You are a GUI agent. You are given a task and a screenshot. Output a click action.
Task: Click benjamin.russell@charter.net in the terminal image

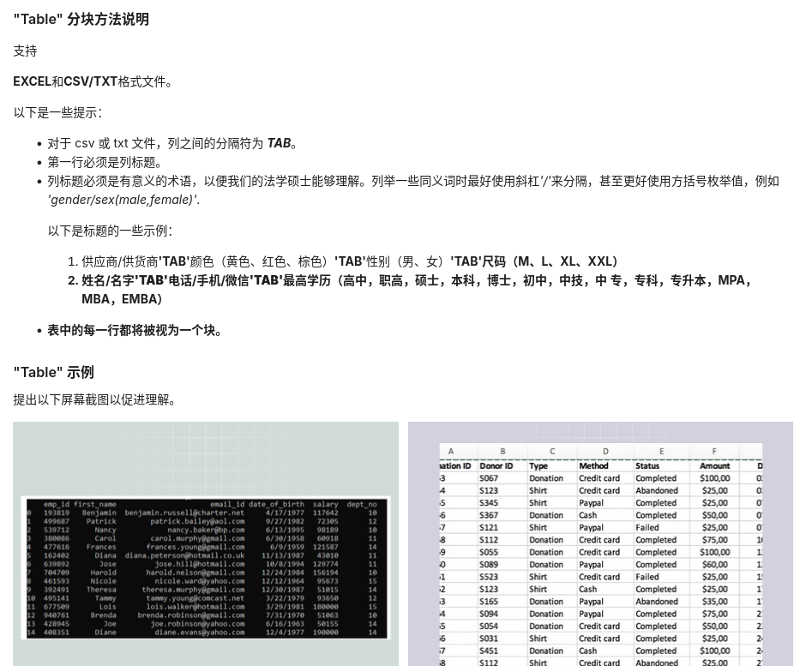(x=184, y=513)
